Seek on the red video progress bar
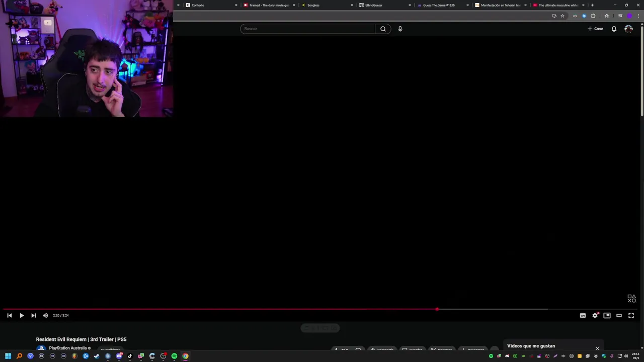Screen dimensions: 644x362 [219, 309]
